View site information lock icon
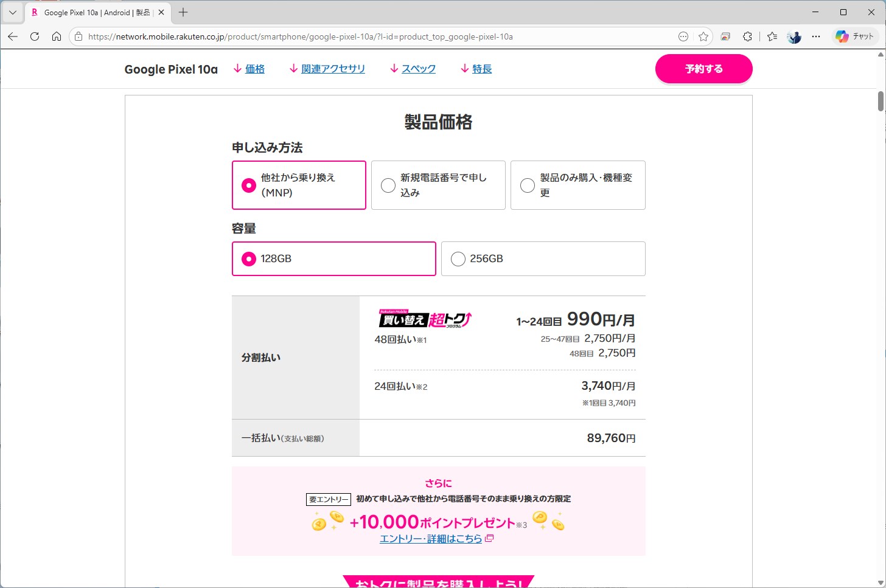The image size is (886, 588). 78,36
